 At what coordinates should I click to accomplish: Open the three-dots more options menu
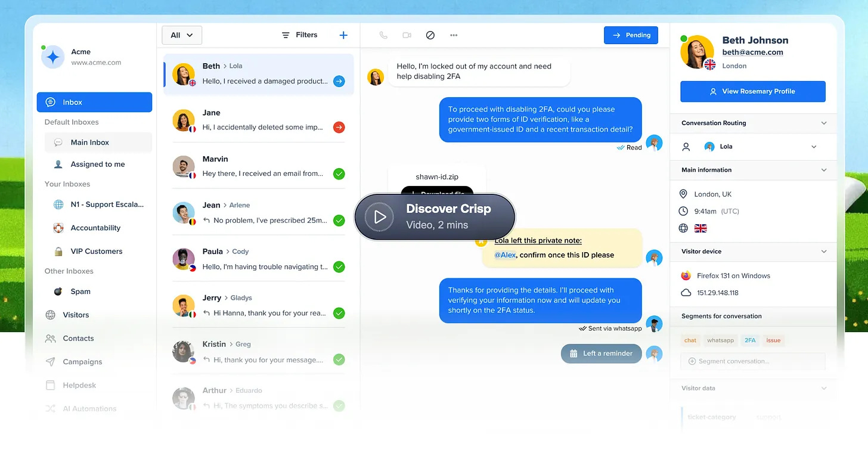454,35
